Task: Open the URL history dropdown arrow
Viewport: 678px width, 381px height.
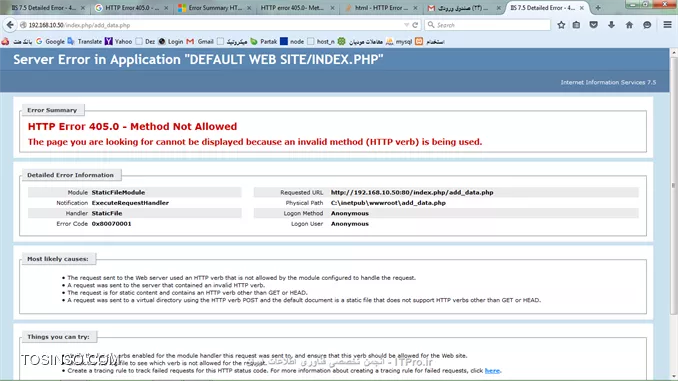Action: point(406,25)
